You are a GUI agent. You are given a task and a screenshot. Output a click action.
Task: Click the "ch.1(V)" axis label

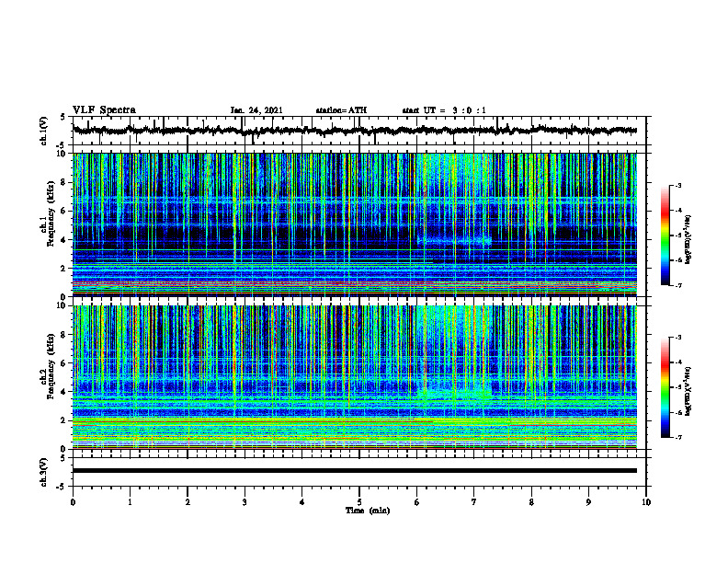(x=43, y=131)
